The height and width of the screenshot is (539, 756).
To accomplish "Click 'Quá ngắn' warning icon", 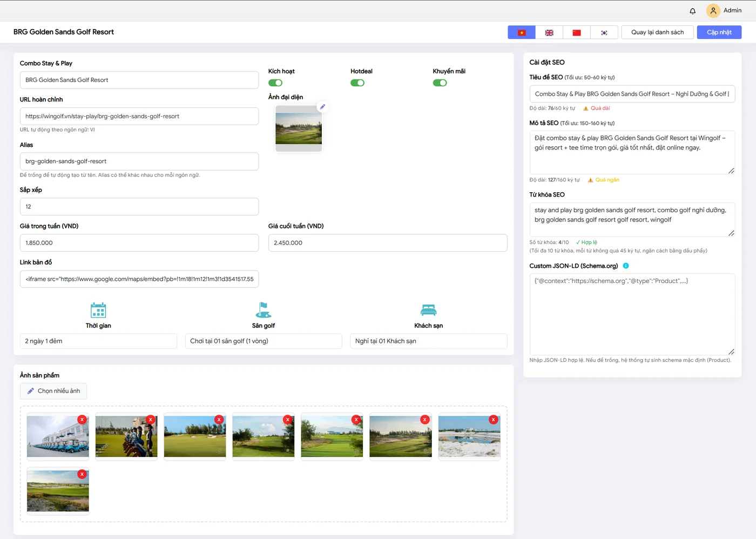I will tap(590, 180).
